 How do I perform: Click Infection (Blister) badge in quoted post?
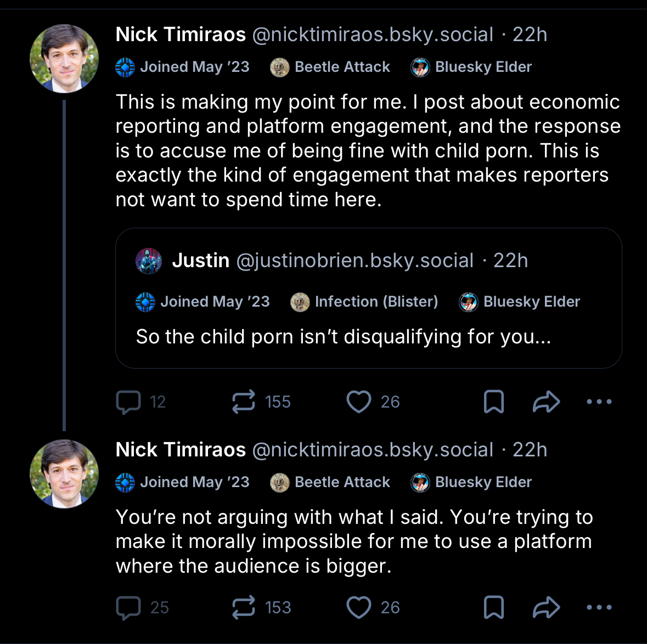(364, 302)
